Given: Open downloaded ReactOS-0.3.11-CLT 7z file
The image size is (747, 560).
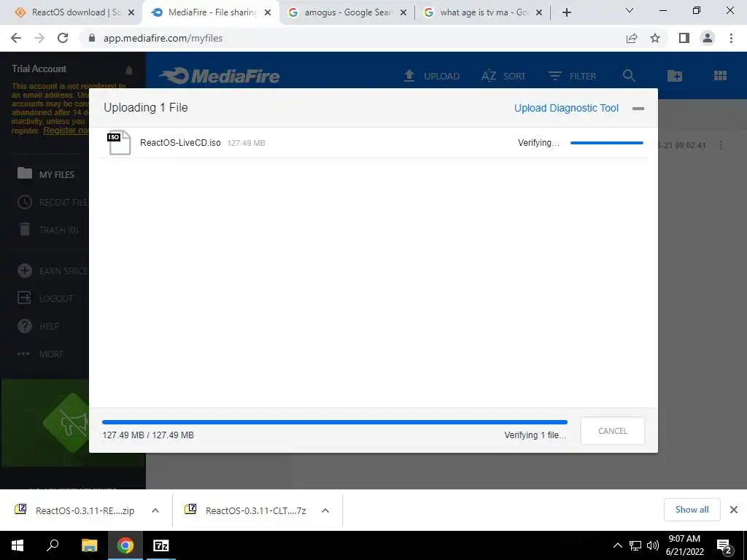Looking at the screenshot, I should [245, 510].
